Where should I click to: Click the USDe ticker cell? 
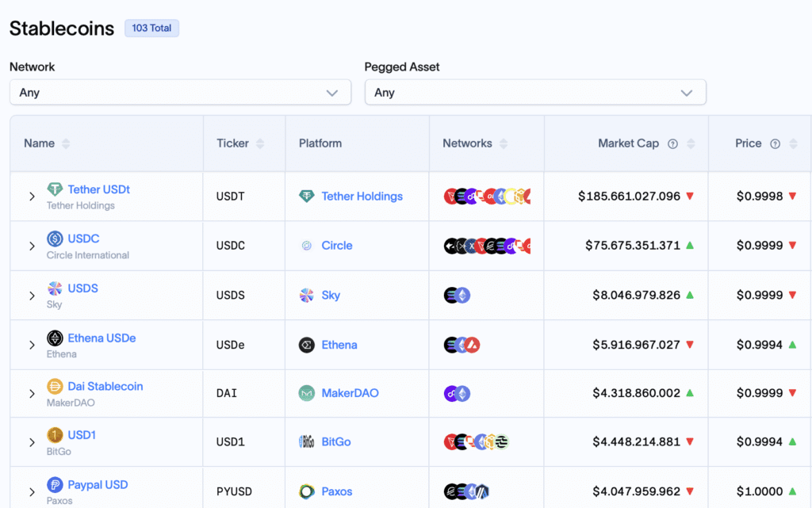click(231, 345)
